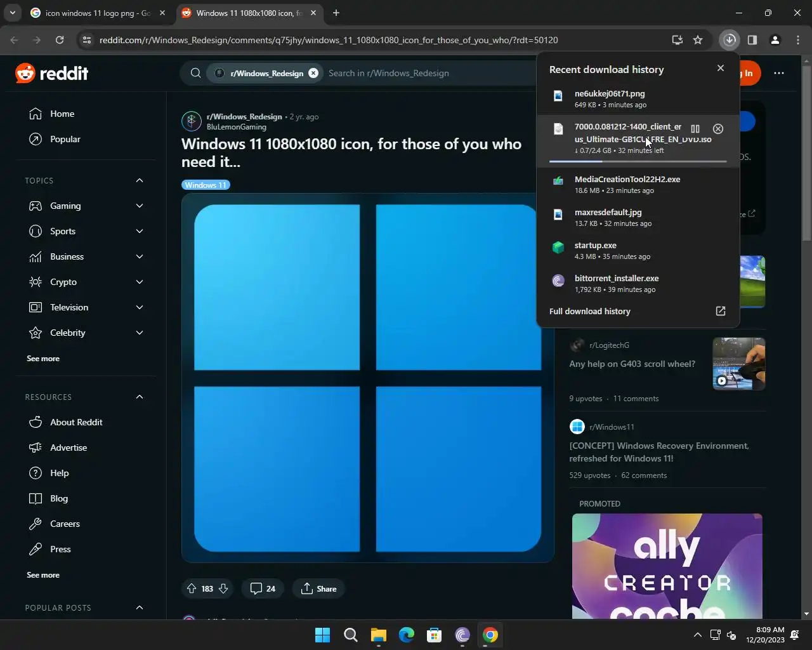Upvote the Windows 11 icon post
812x650 pixels.
coord(192,588)
